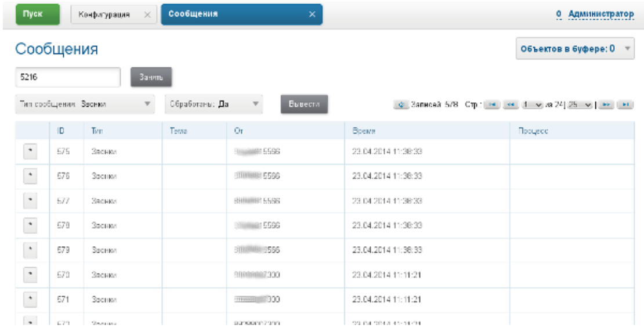This screenshot has height=331, width=644.
Task: Expand the Объектов в буфере dropdown
Action: click(575, 49)
